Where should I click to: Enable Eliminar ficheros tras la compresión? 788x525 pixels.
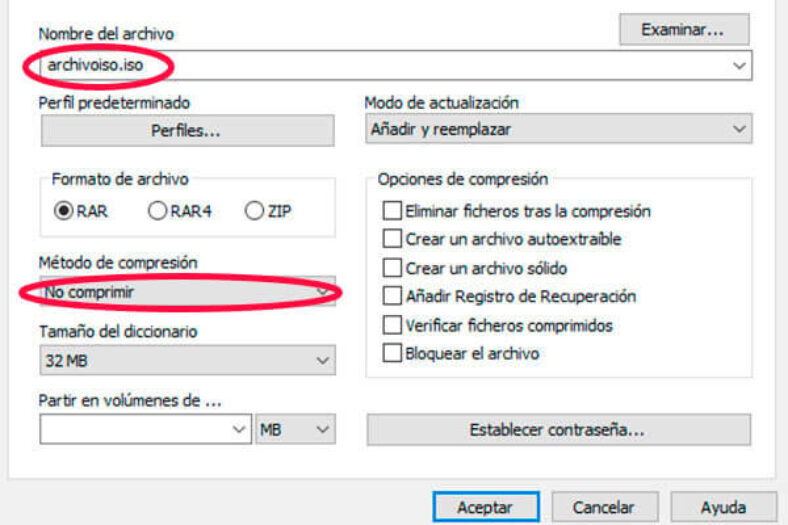392,211
